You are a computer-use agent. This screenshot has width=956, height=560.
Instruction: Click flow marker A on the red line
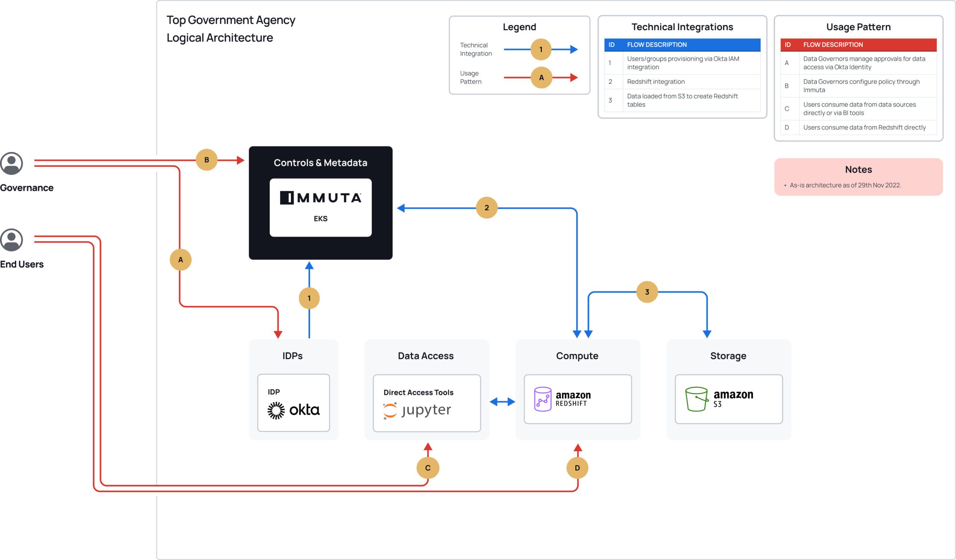pyautogui.click(x=181, y=260)
